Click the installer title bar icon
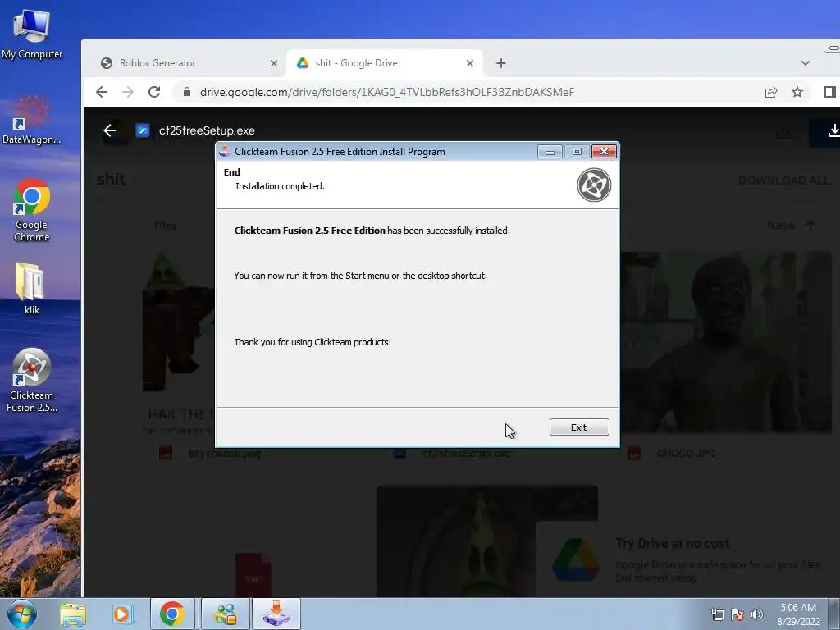This screenshot has width=840, height=630. pos(225,152)
